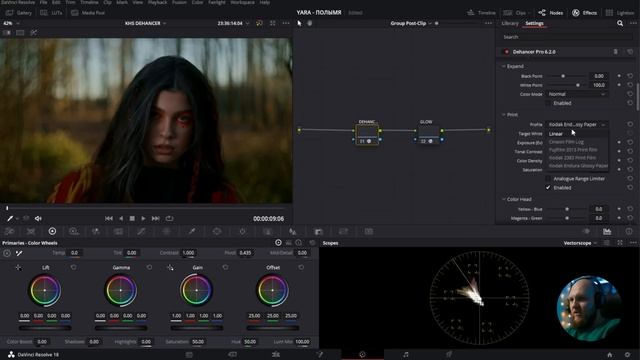Open the Clips dropdown
This screenshot has height=360, width=640.
coord(517,13)
